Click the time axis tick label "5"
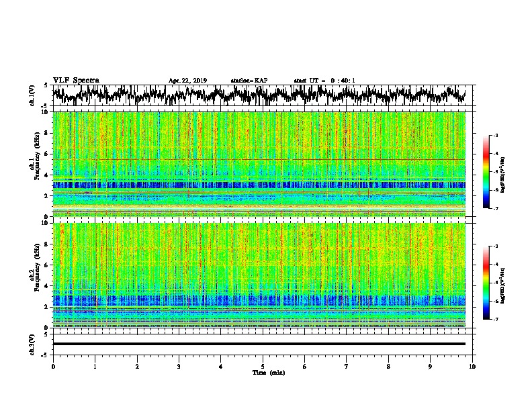Screen dimensions: 532x411 point(263,367)
